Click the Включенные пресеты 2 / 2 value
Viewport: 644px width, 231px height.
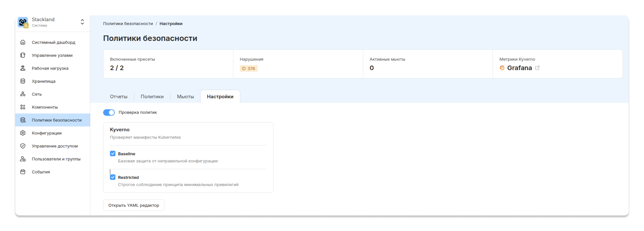click(117, 68)
